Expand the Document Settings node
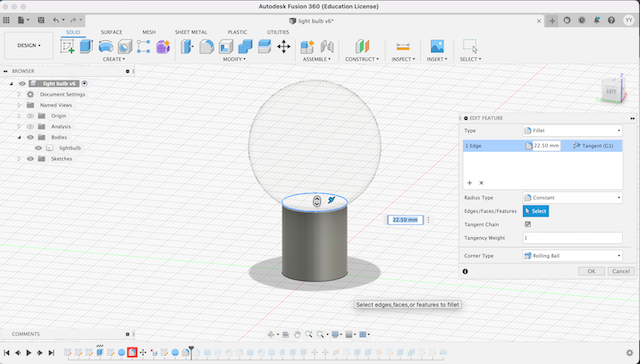 [x=19, y=94]
